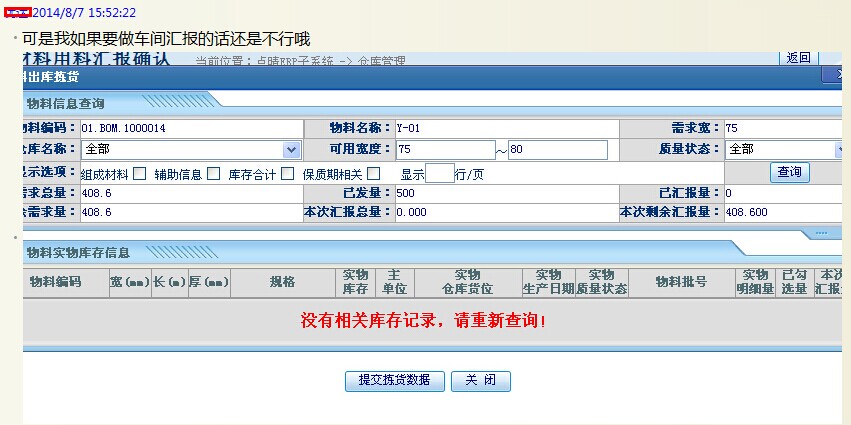The image size is (851, 425).
Task: Click the 宽(mm) column header
Action: (130, 282)
